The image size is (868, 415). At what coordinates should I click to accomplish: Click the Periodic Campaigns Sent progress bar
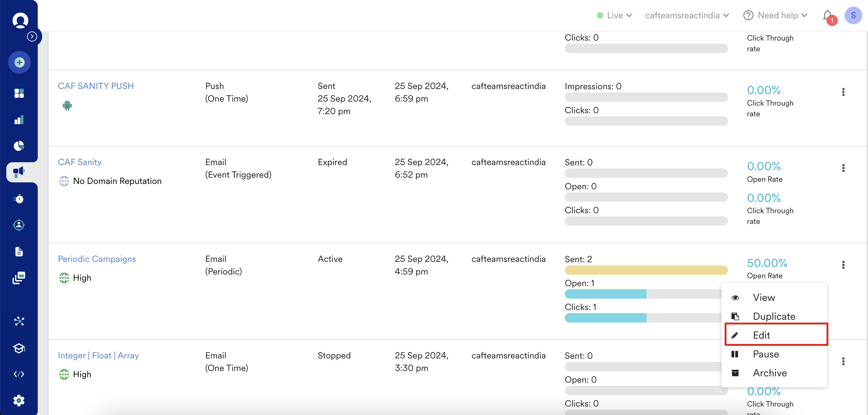(646, 270)
